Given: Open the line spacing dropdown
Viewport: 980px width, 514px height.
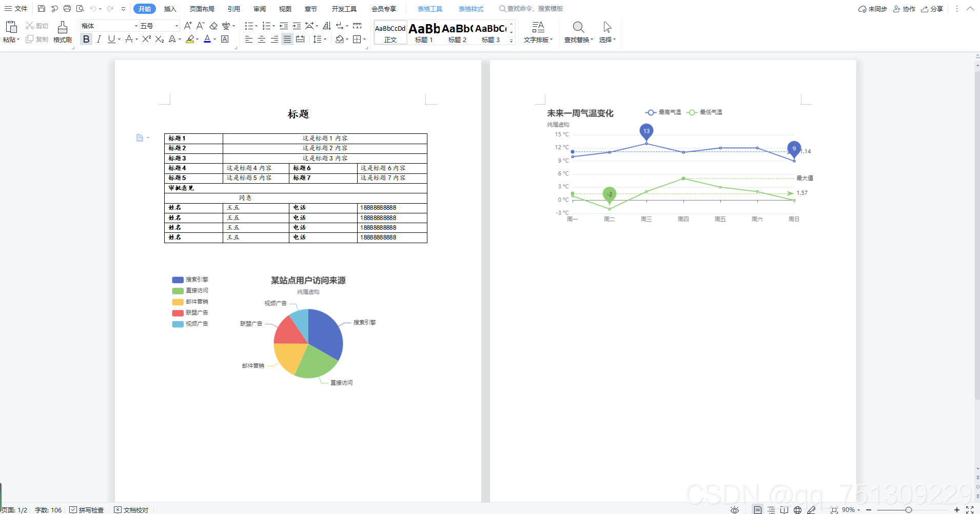Looking at the screenshot, I should click(x=325, y=39).
